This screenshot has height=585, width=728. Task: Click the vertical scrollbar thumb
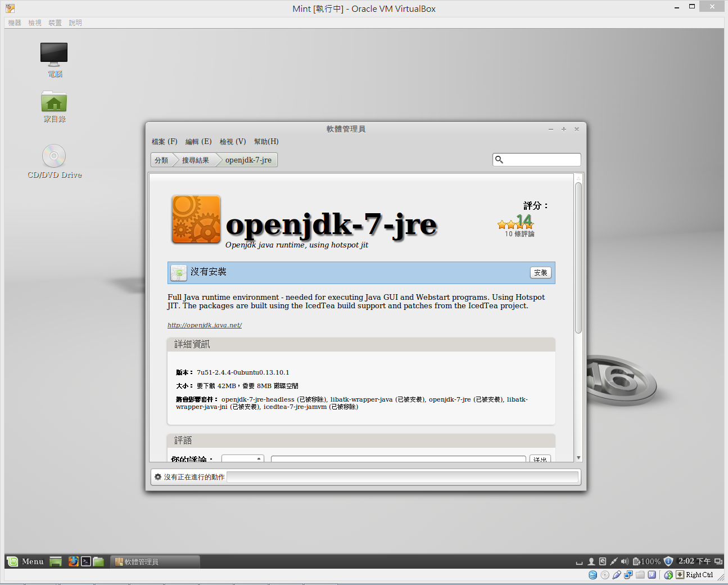point(578,258)
